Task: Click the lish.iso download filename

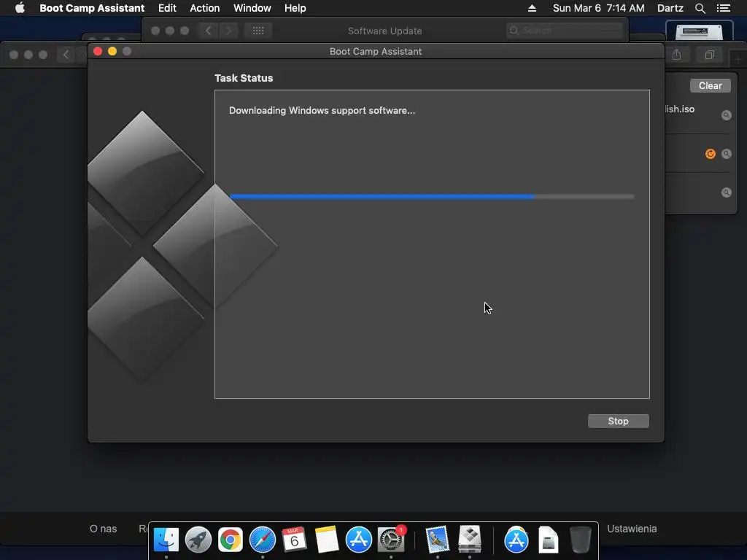Action: [680, 109]
